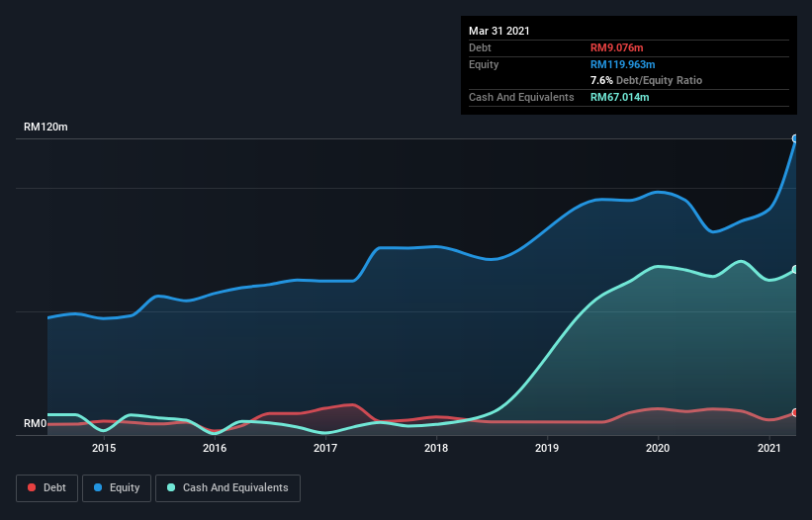Click the Debt endpoint marker at chart edge
This screenshot has height=520, width=812.
pos(795,412)
